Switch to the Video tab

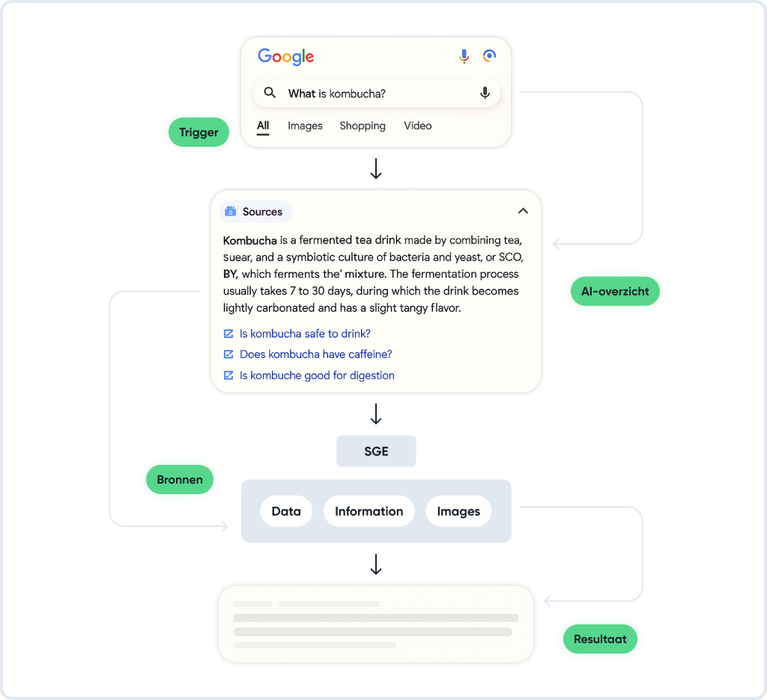pos(418,126)
